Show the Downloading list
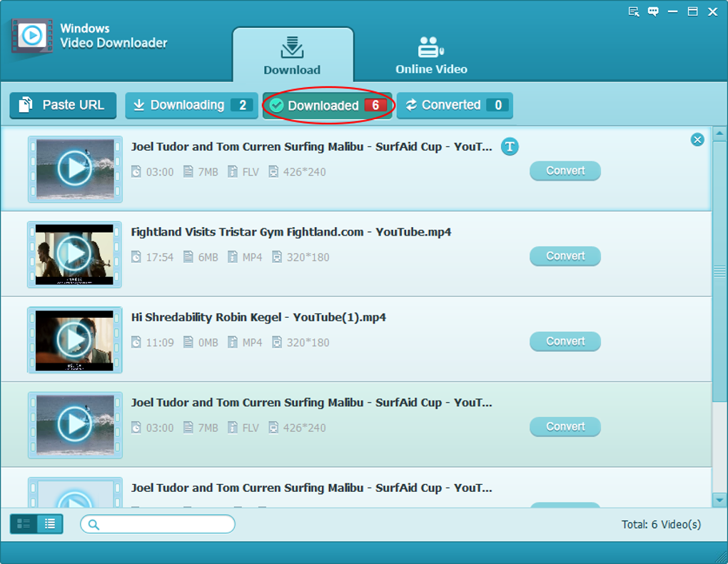This screenshot has width=728, height=564. click(x=191, y=106)
